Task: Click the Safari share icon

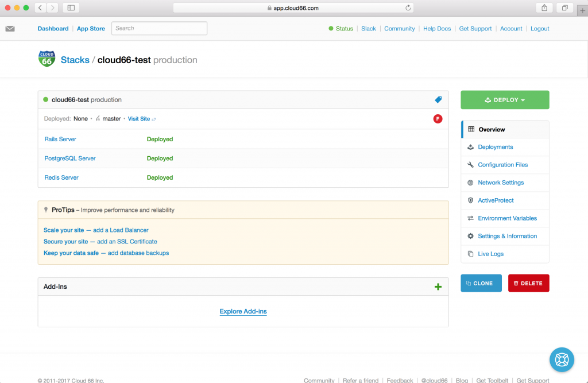Action: click(544, 7)
